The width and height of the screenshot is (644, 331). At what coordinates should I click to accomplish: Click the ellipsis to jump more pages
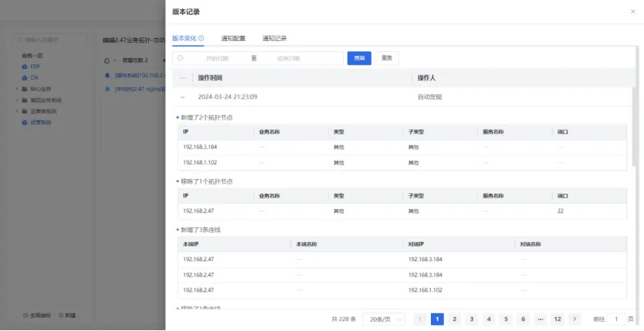pos(540,319)
